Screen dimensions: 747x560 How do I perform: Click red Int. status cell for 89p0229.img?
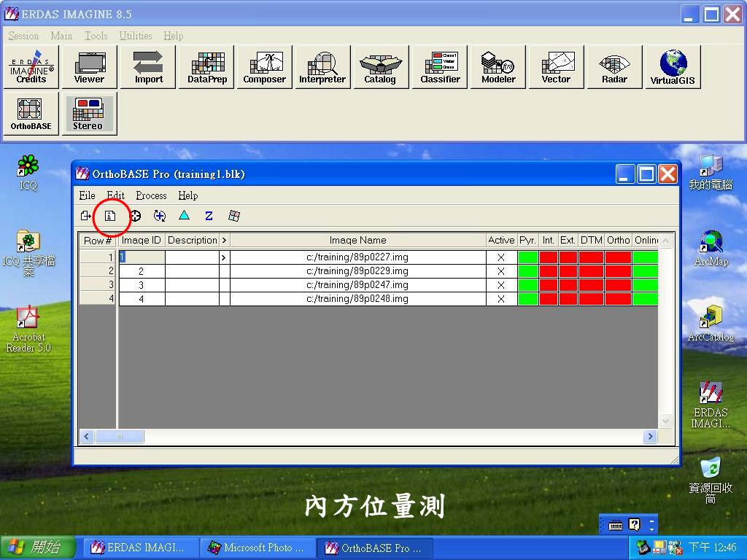click(x=549, y=271)
